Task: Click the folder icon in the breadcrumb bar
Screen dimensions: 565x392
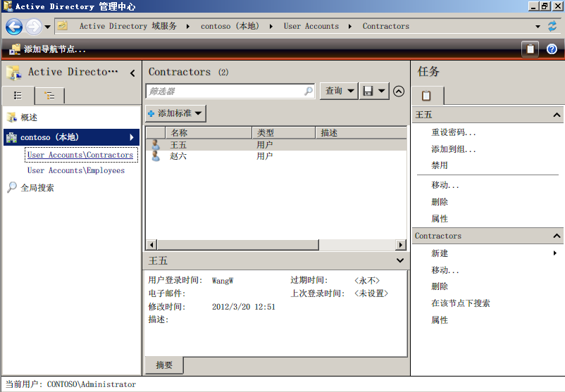Action: [x=63, y=26]
